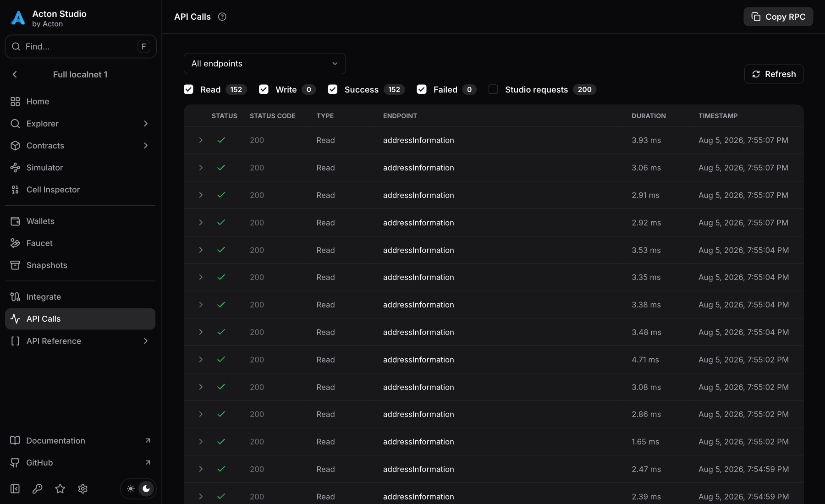The image size is (825, 504).
Task: Click the STATUS CODE column header
Action: click(x=272, y=116)
